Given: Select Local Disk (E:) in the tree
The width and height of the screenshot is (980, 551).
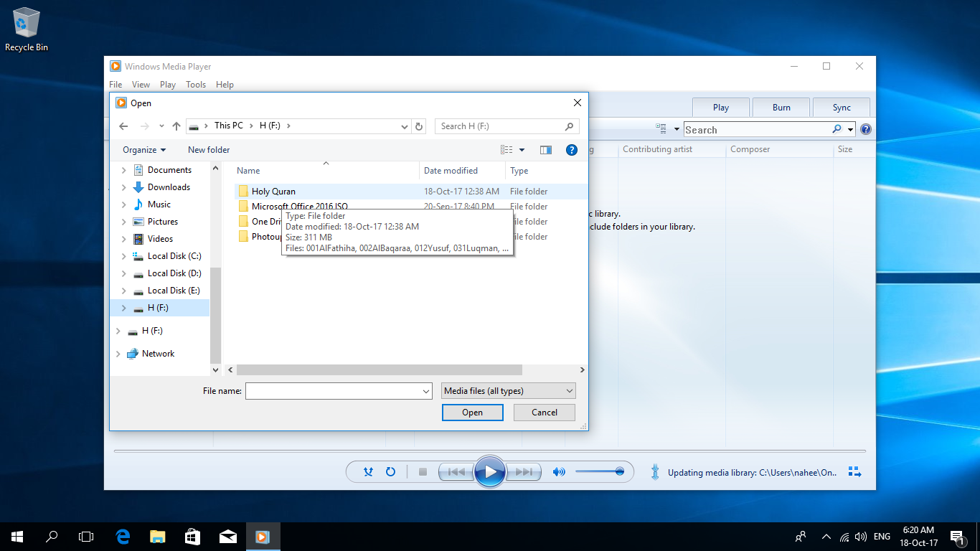Looking at the screenshot, I should tap(174, 291).
